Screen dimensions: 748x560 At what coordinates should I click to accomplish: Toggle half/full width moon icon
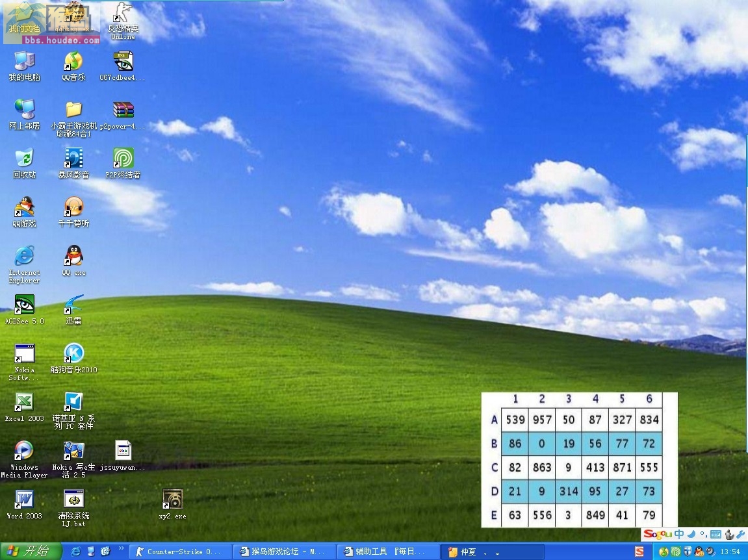pos(691,534)
